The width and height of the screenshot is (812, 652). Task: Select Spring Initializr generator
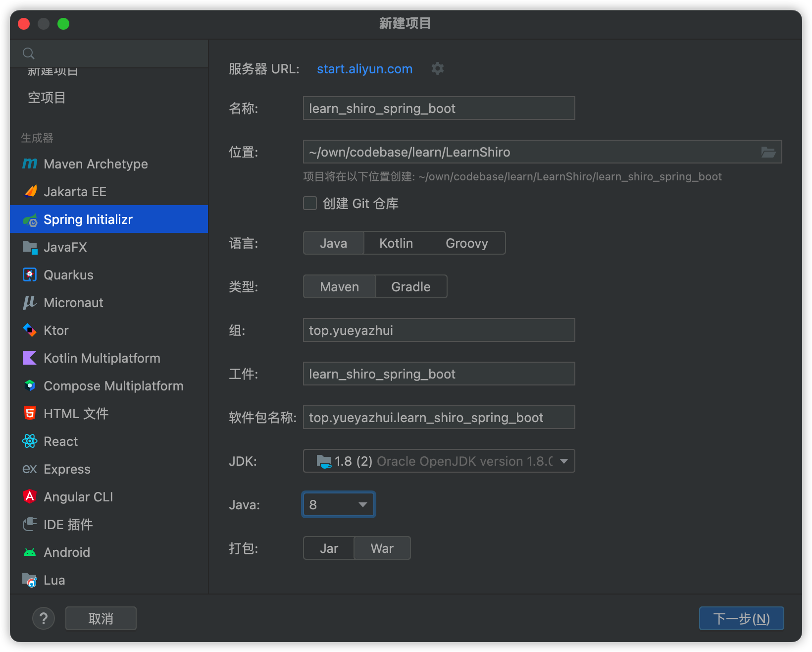(109, 219)
